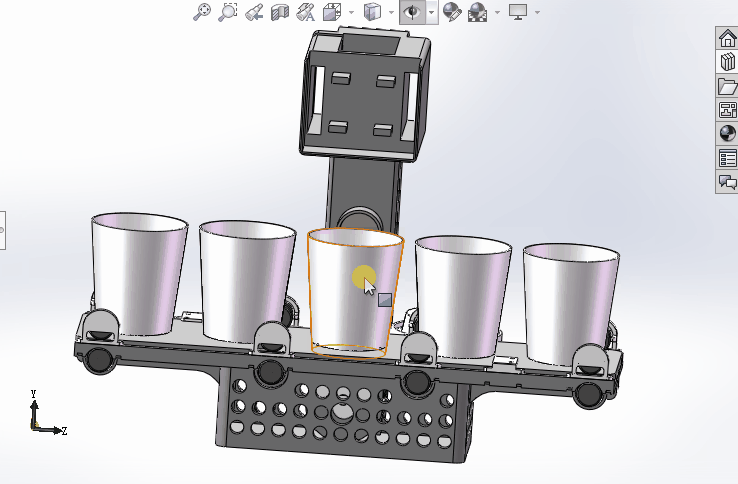Click the Apply Scene icon
Image resolution: width=738 pixels, height=484 pixels.
click(x=477, y=12)
